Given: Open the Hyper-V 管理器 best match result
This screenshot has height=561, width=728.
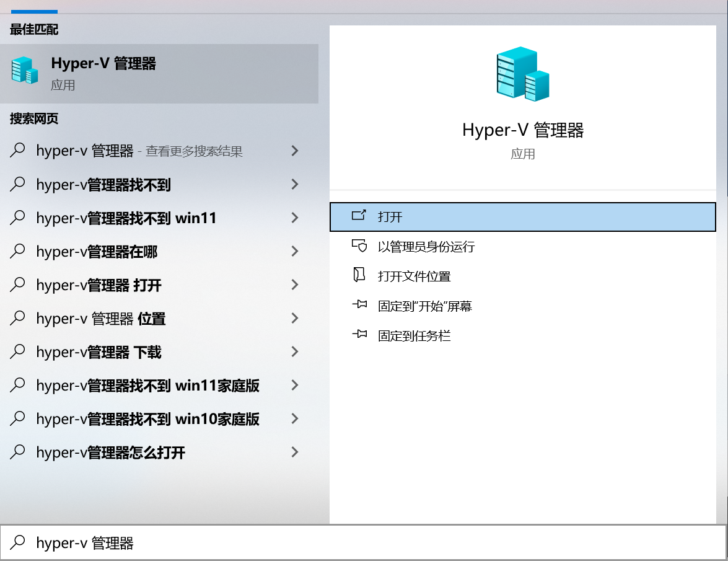Looking at the screenshot, I should point(159,74).
